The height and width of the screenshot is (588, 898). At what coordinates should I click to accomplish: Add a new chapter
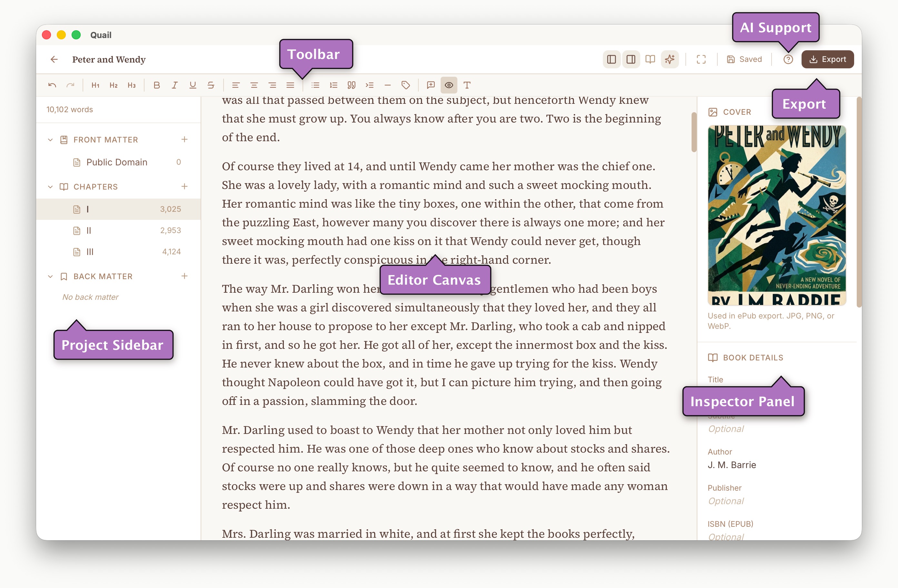184,186
